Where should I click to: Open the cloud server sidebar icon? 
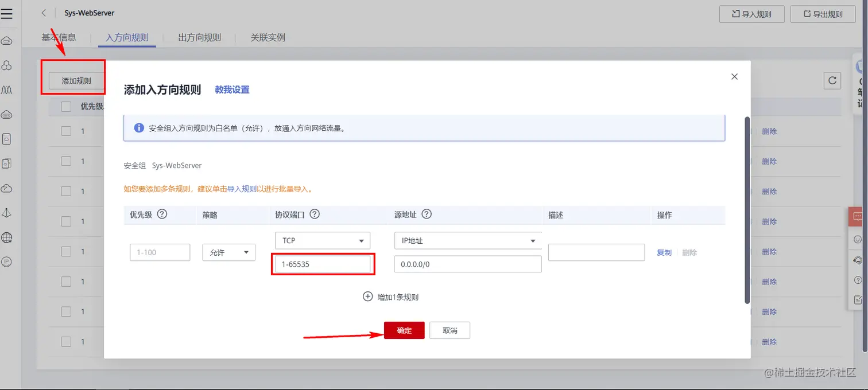pyautogui.click(x=7, y=41)
